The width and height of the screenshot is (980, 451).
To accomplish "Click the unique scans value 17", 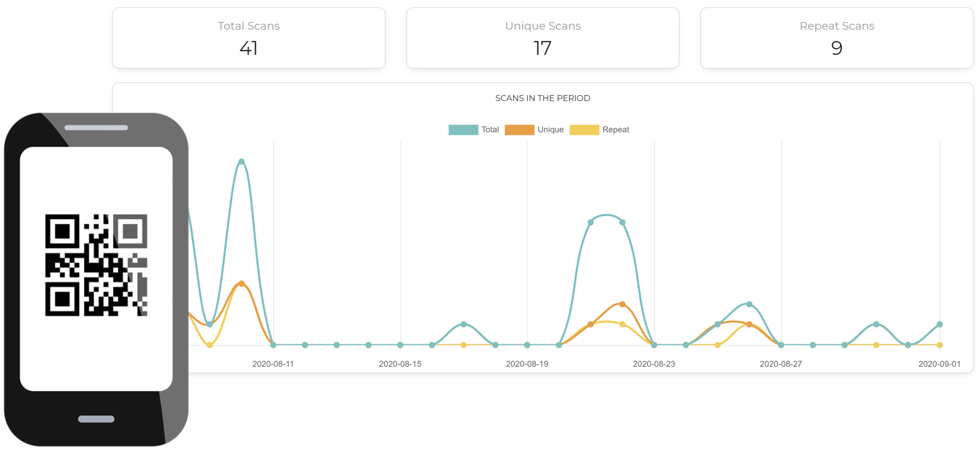I will (543, 48).
